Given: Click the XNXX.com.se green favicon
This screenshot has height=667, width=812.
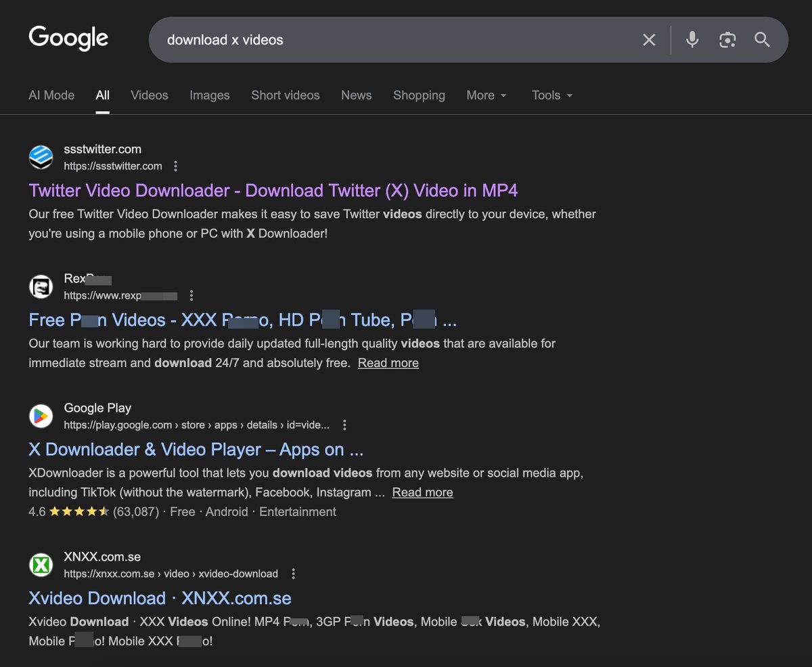Looking at the screenshot, I should tap(41, 565).
